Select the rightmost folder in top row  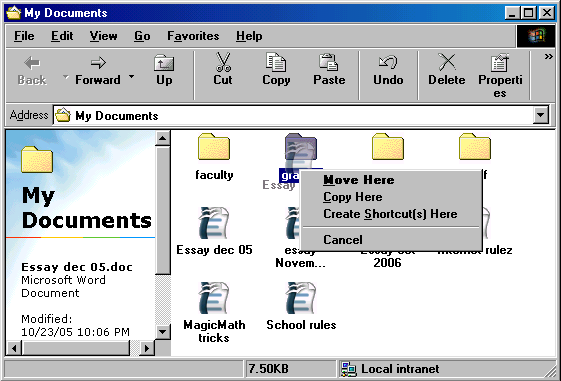coord(475,146)
